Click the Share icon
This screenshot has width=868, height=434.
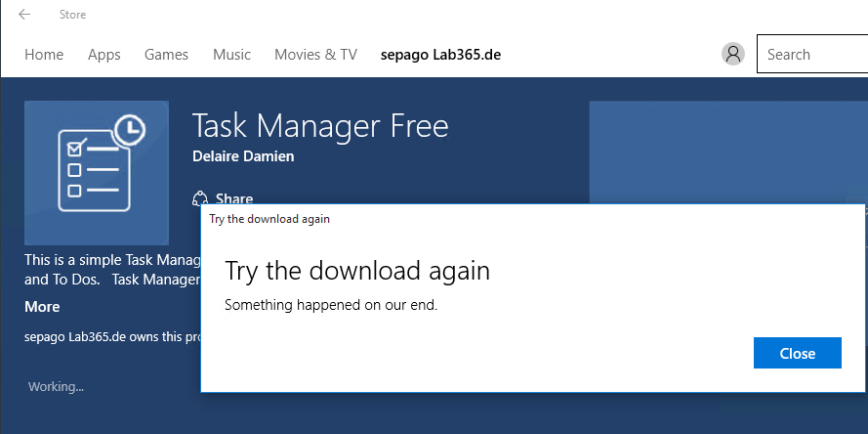pos(200,198)
